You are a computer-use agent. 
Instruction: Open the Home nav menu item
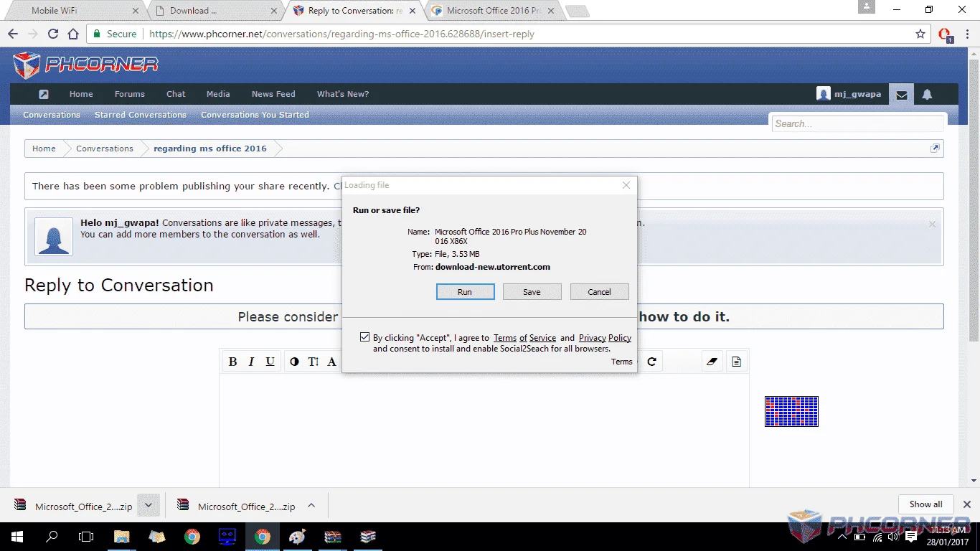pyautogui.click(x=81, y=94)
